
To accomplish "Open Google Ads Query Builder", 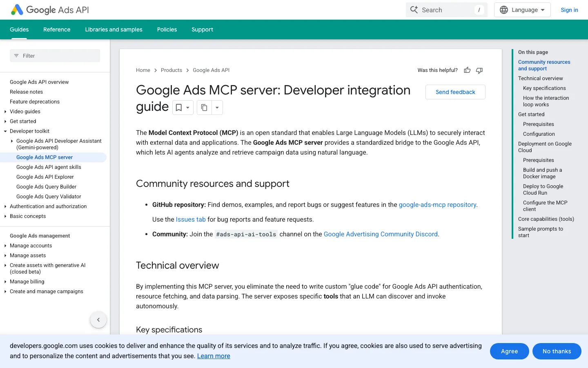I will click(46, 187).
